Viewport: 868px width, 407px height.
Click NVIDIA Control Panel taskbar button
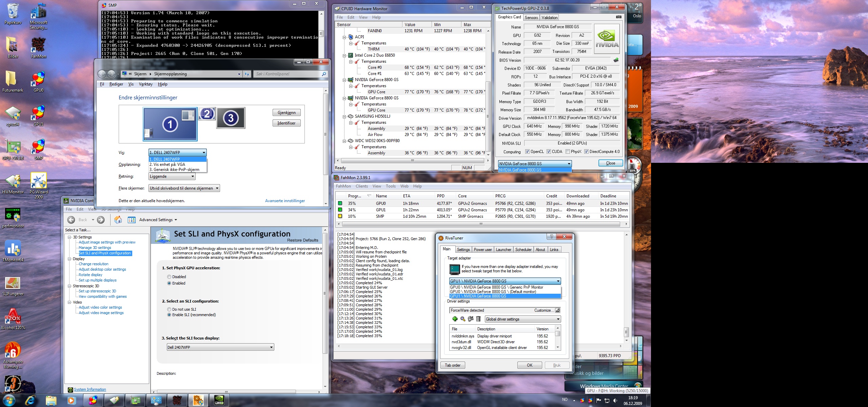(x=219, y=401)
